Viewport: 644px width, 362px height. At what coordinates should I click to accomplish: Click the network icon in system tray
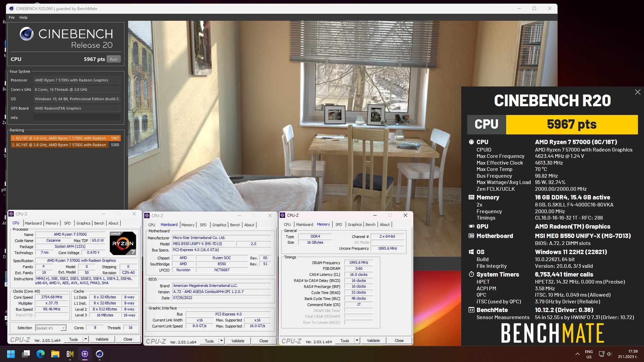pos(601,354)
